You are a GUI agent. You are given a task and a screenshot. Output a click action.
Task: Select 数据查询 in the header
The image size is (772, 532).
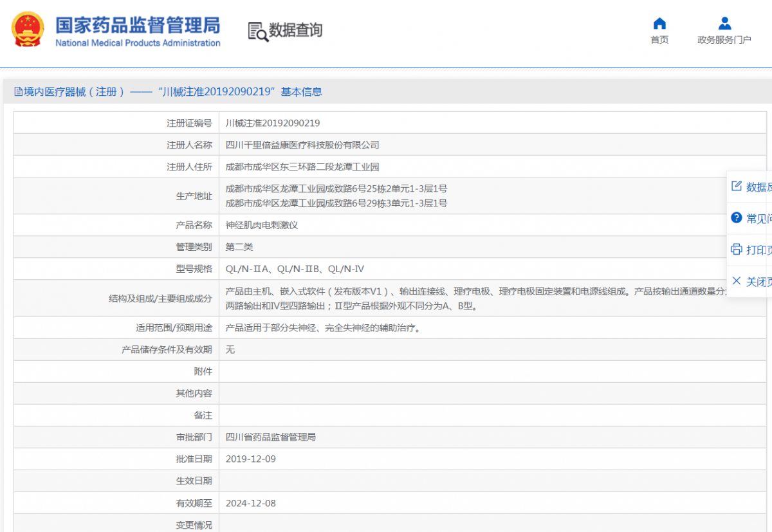(296, 30)
